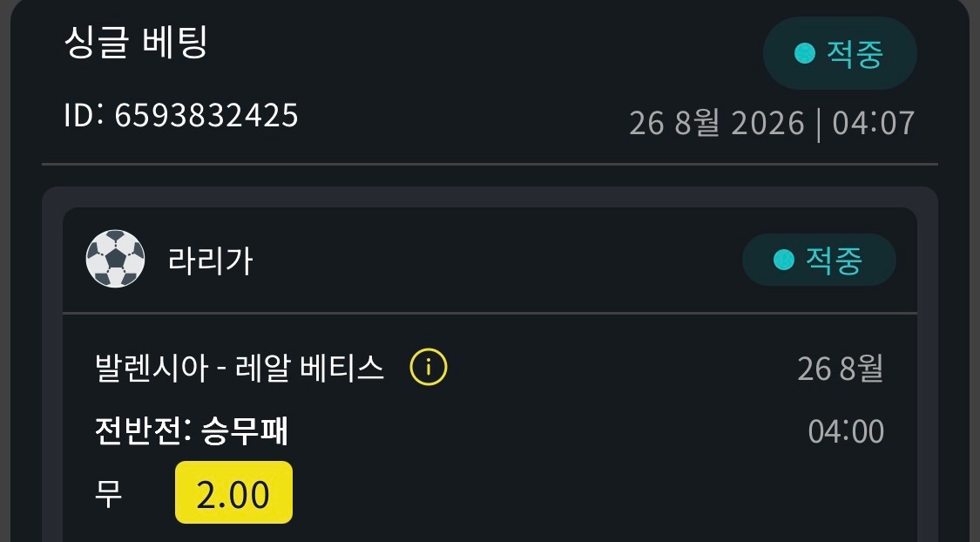Open the 발렌시아 - 레알 베티스 match title
The image size is (980, 542).
pyautogui.click(x=240, y=368)
